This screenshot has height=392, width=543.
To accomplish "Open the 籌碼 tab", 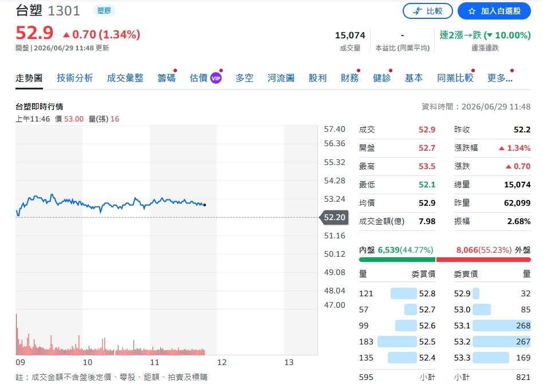I will pos(166,78).
